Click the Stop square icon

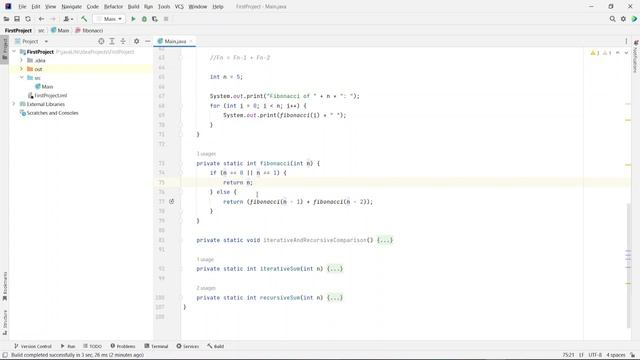166,19
